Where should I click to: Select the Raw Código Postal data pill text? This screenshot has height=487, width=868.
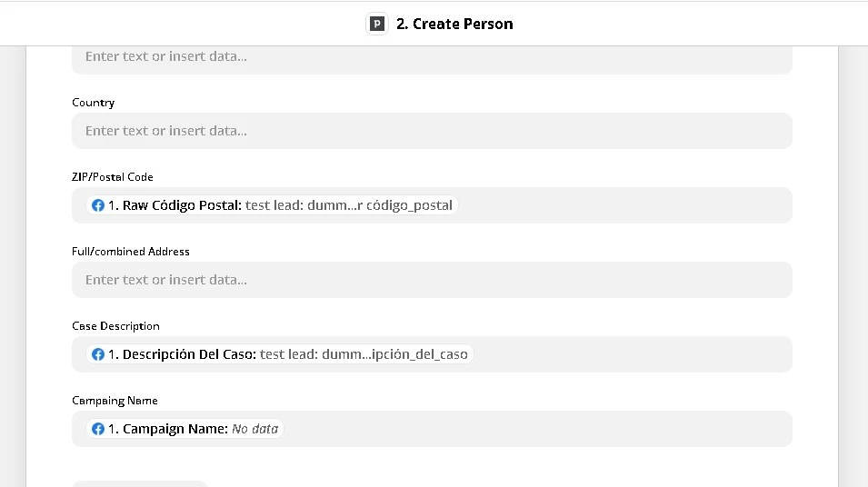(x=280, y=205)
